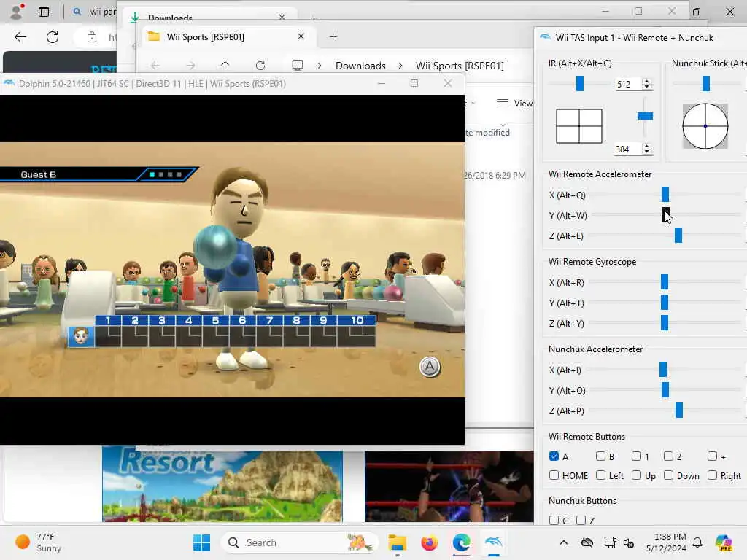
Task: Refresh the File Explorer folder
Action: (x=260, y=65)
